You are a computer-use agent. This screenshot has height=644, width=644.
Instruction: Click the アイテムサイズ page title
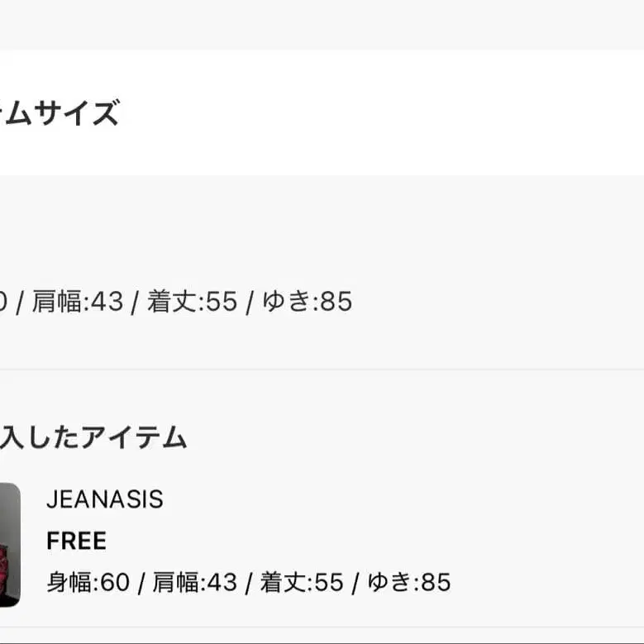(60, 113)
